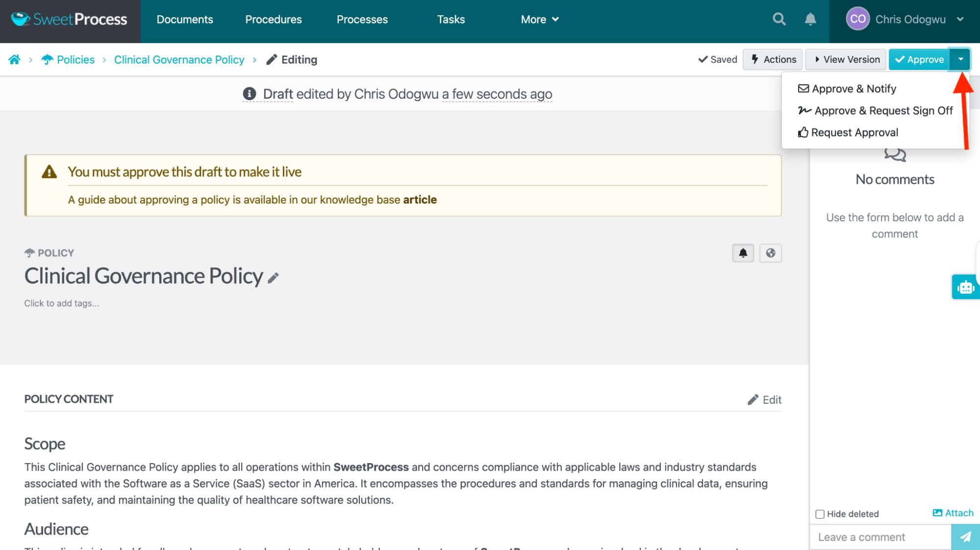Open the Chris Odogwu account menu chevron
The image size is (980, 550).
960,20
